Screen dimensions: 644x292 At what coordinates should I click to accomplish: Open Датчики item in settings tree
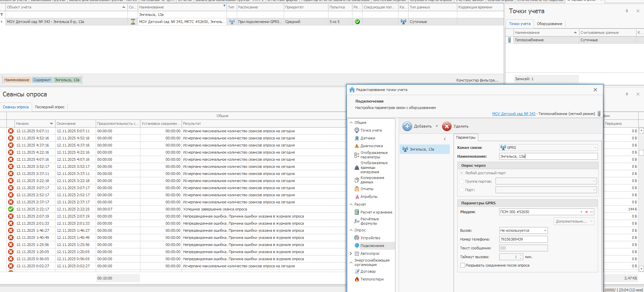(367, 138)
